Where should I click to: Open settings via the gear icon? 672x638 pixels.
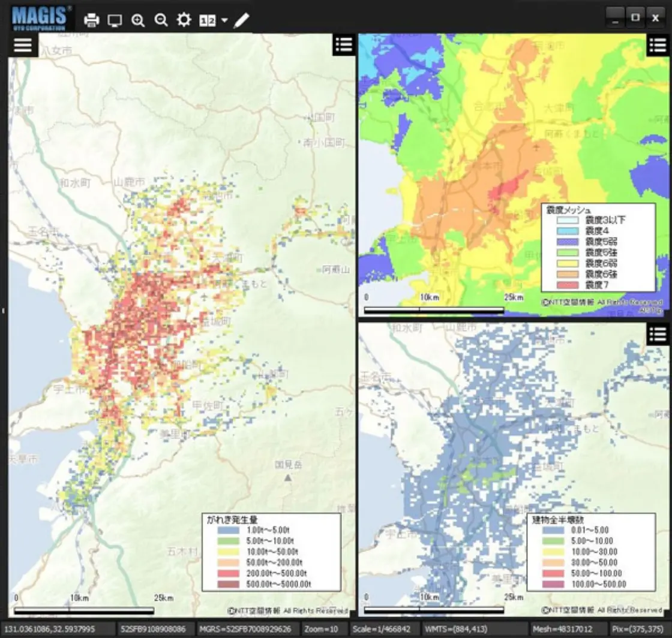click(x=184, y=20)
